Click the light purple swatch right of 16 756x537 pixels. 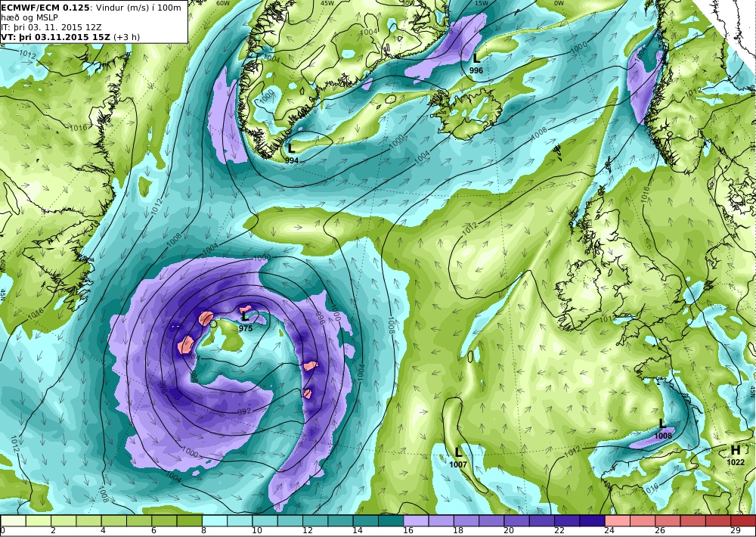(416, 520)
